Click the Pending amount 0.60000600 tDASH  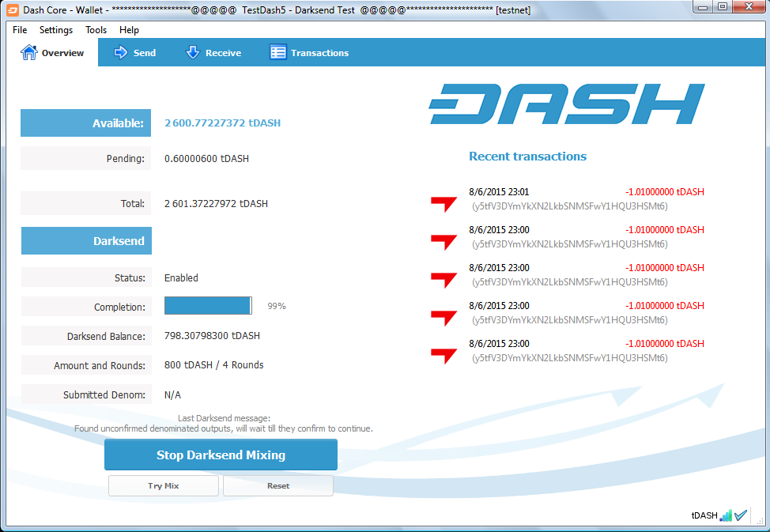tap(207, 159)
